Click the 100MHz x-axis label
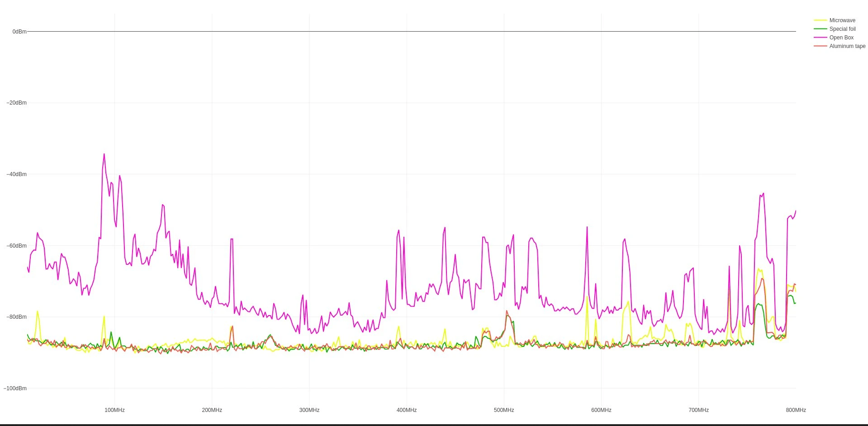 (x=114, y=410)
